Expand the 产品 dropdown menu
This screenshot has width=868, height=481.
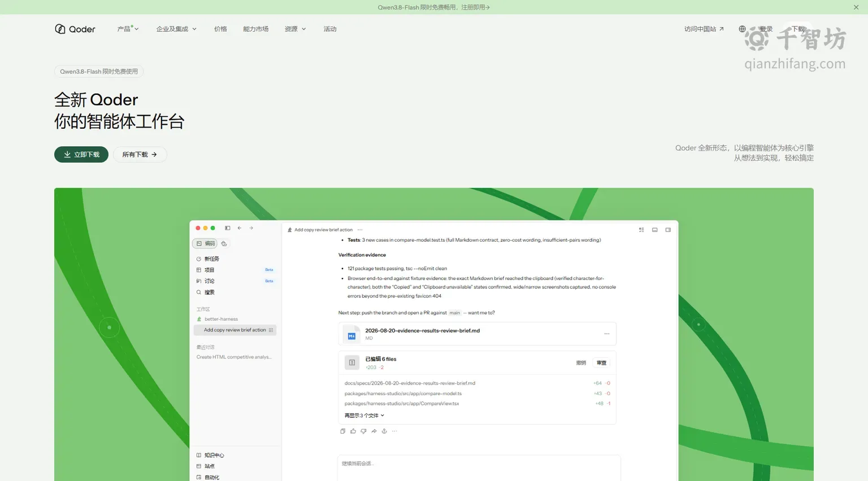[x=128, y=29]
